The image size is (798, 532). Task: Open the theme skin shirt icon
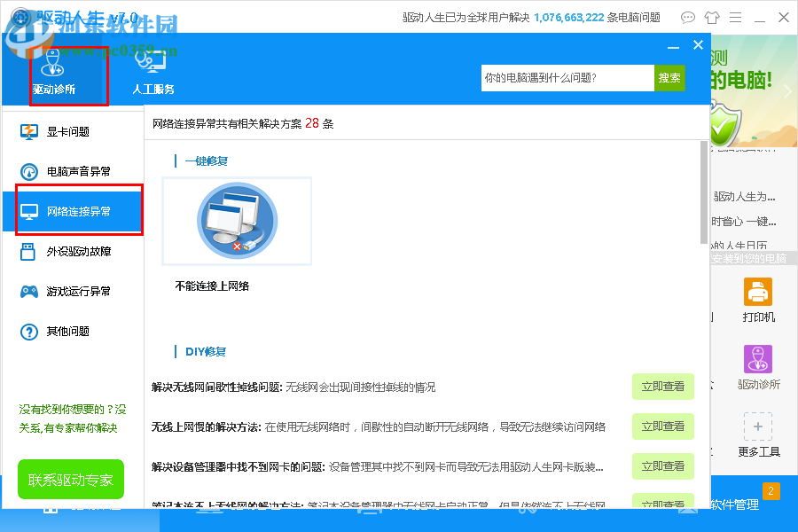[713, 17]
